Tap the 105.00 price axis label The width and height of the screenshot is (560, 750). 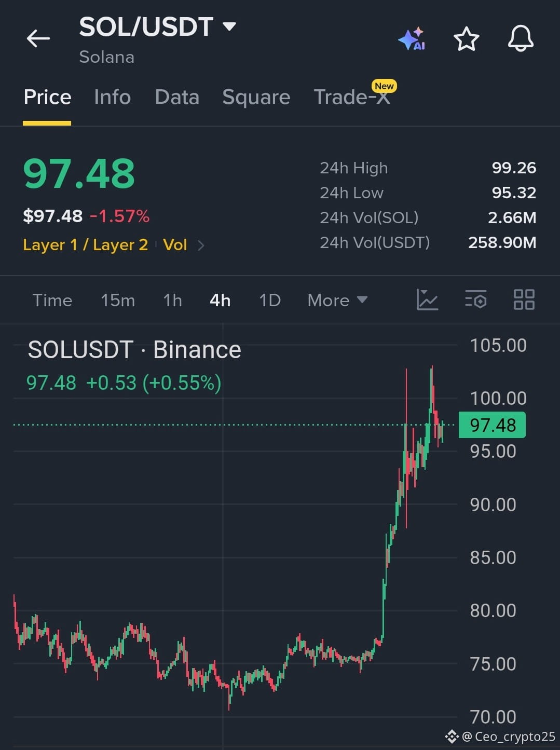[x=498, y=346]
